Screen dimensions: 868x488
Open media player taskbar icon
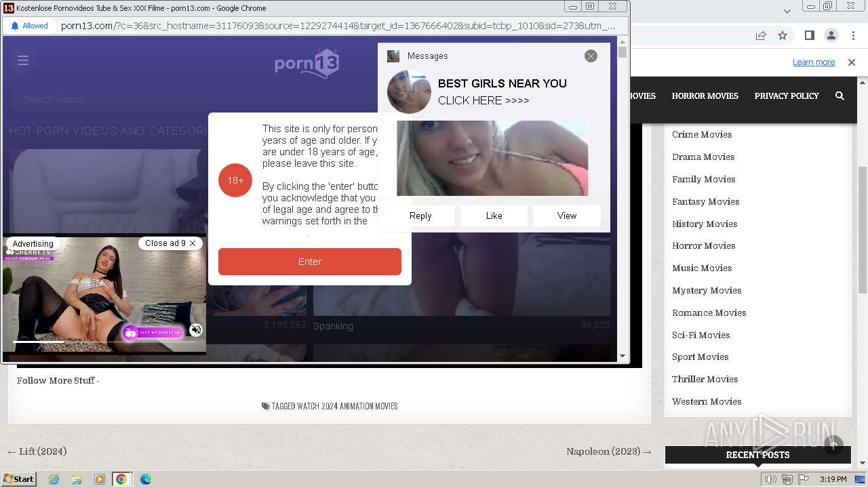click(100, 479)
